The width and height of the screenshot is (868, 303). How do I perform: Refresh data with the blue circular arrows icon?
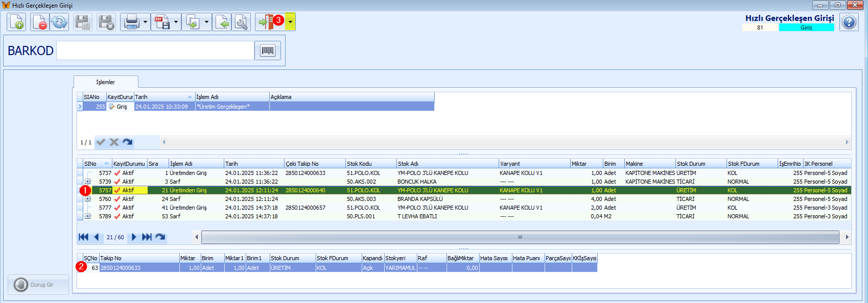pos(59,22)
